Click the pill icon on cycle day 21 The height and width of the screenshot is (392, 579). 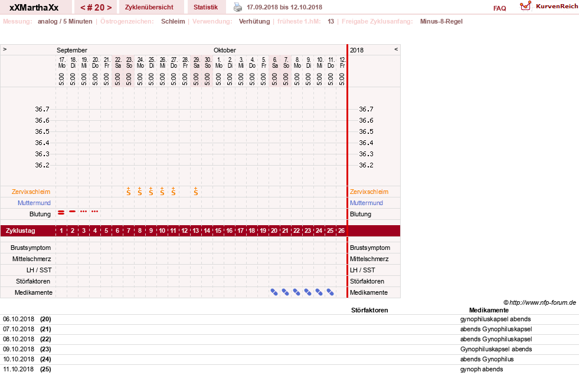[286, 292]
